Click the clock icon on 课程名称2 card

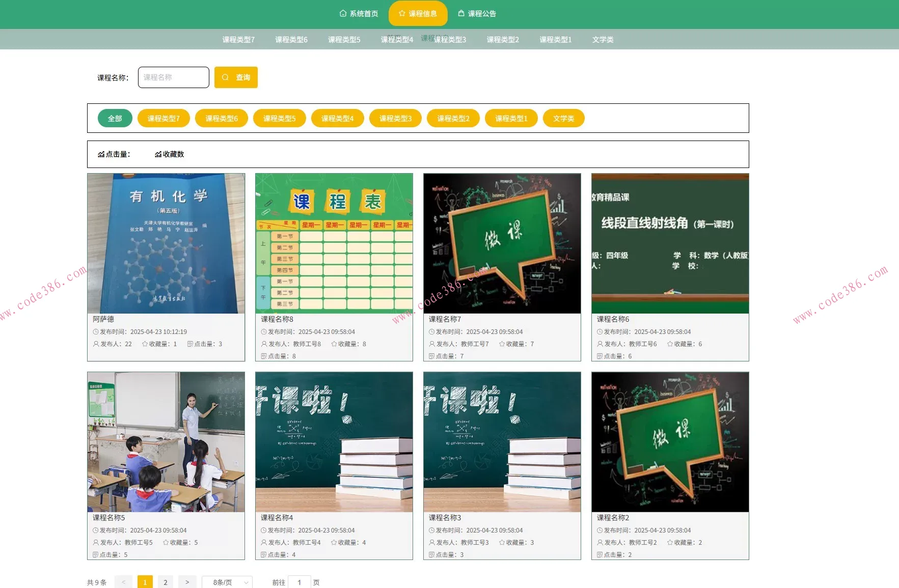click(x=600, y=530)
